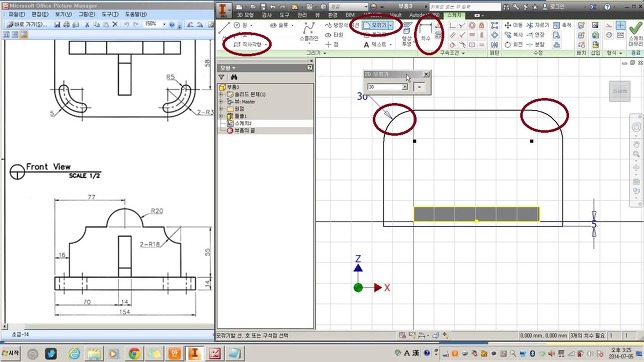
Task: Select the Slot (슬롯) sketch tool
Action: click(281, 25)
